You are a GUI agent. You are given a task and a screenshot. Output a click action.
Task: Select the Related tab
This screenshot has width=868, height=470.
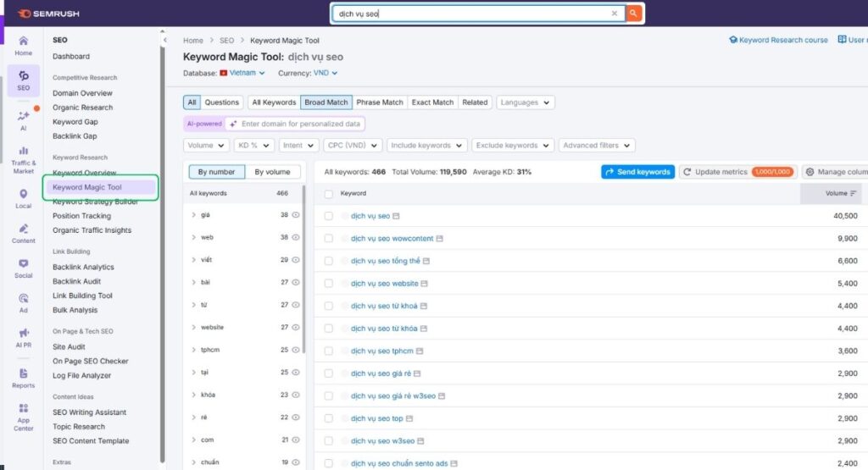[475, 102]
